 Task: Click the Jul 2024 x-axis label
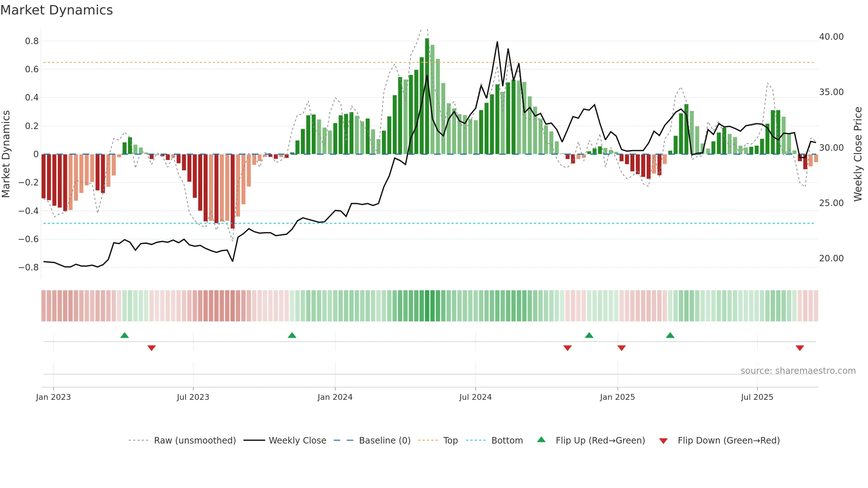pyautogui.click(x=476, y=397)
